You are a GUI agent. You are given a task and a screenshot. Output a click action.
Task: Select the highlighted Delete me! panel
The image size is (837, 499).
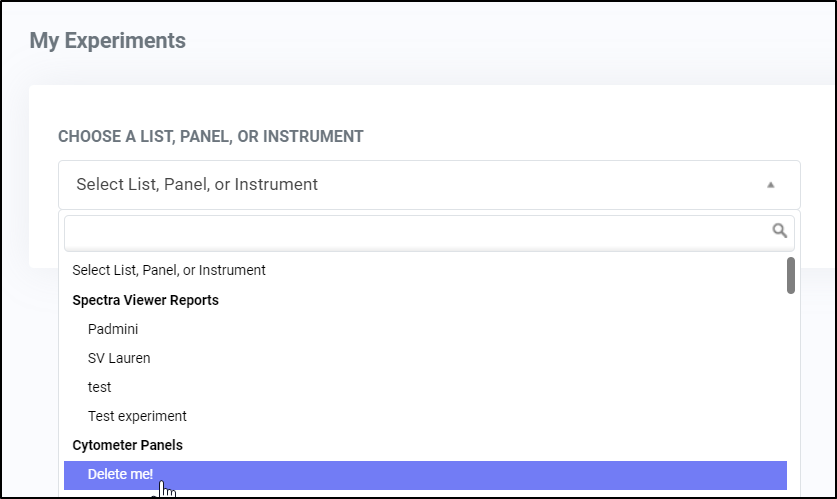coord(425,475)
